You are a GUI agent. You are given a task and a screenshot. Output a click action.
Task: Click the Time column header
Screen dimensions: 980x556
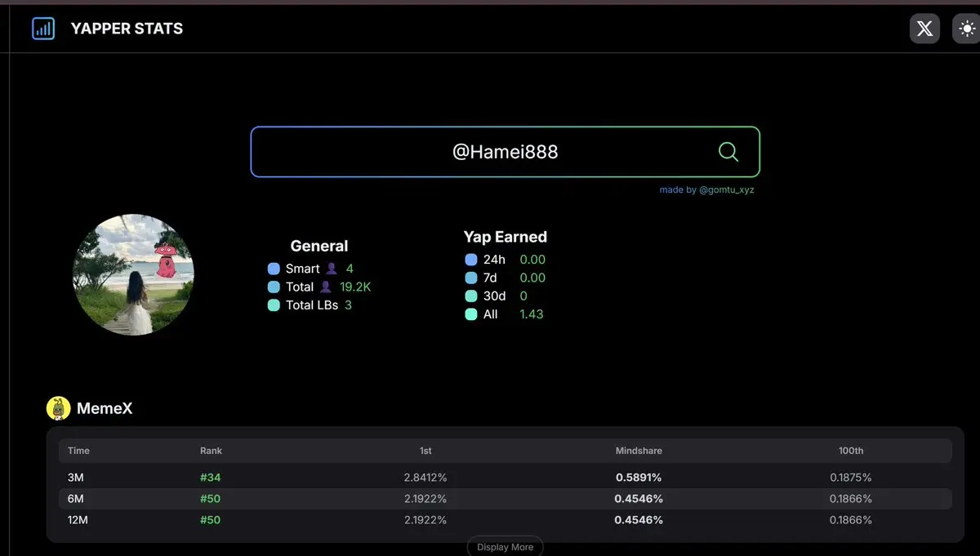tap(79, 451)
